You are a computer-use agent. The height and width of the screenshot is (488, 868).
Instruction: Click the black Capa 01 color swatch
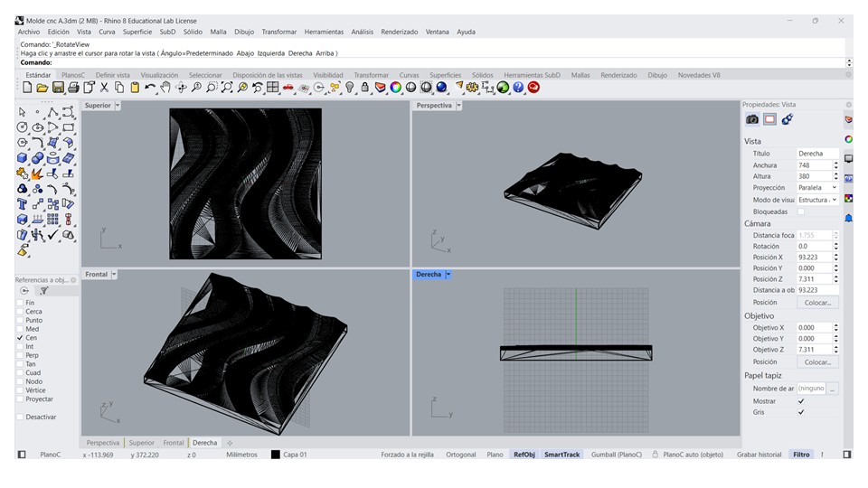click(276, 455)
